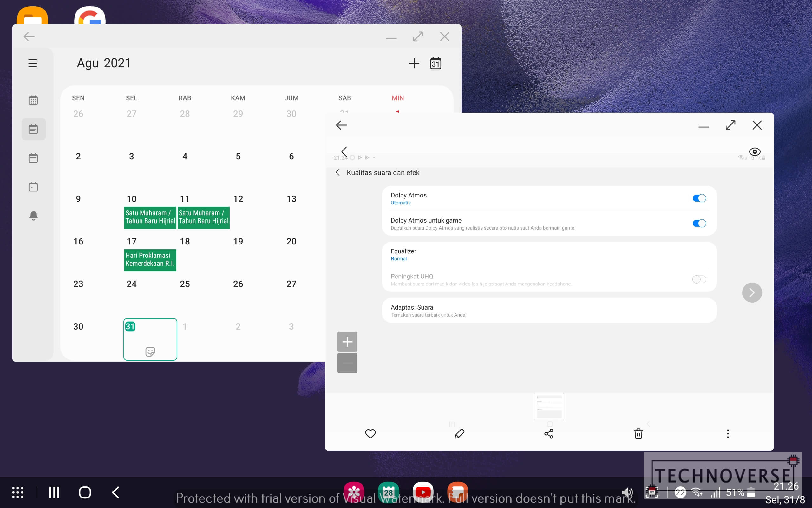The width and height of the screenshot is (812, 508).
Task: Open Satu Muharam event on the 10th
Action: click(150, 217)
